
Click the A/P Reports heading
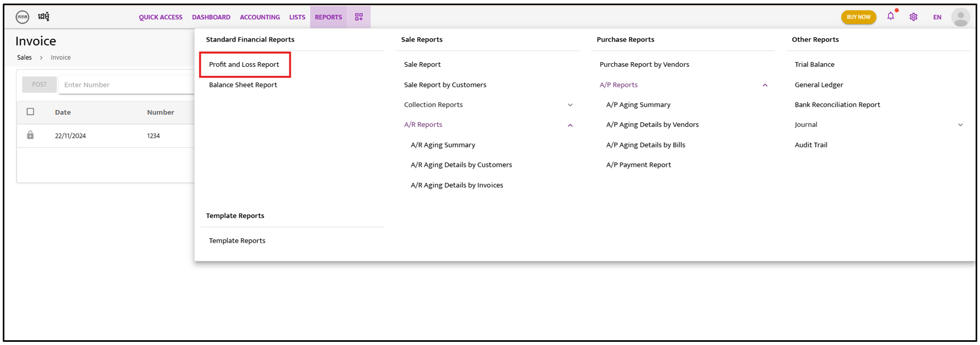pyautogui.click(x=618, y=85)
